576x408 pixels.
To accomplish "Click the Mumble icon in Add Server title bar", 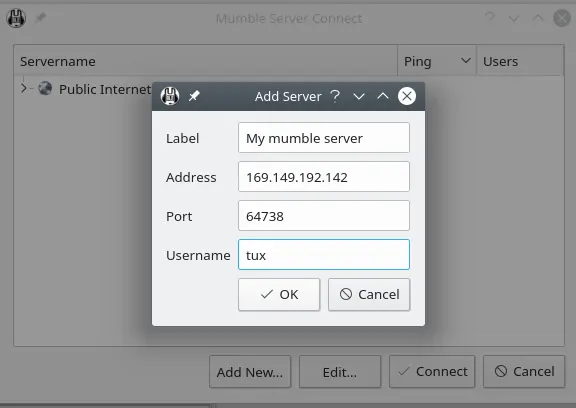I will tap(170, 96).
